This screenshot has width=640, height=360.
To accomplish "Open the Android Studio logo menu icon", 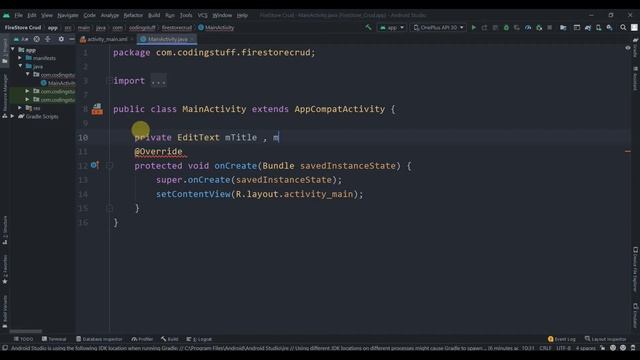I will (6, 15).
